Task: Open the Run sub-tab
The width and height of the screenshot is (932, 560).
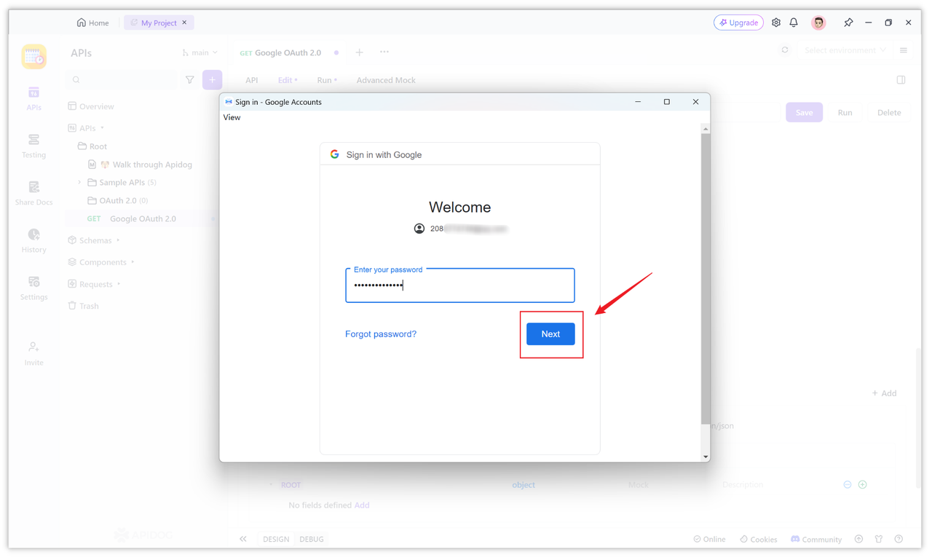Action: point(327,80)
